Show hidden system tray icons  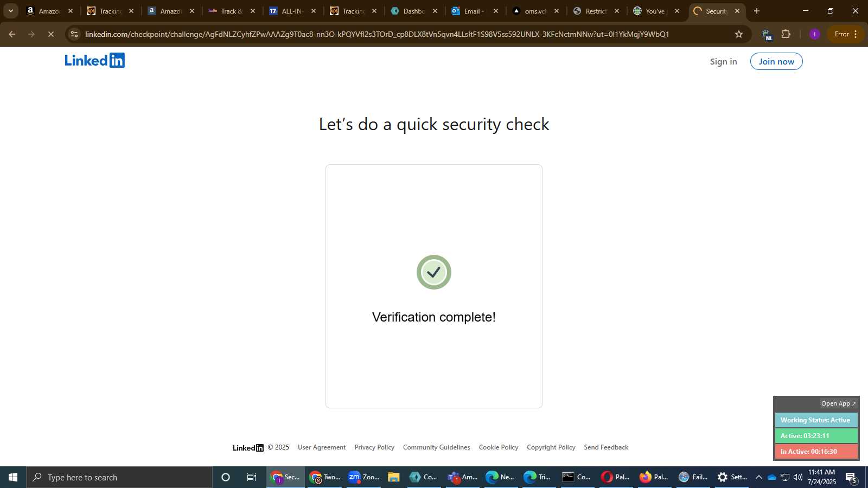[x=758, y=477]
